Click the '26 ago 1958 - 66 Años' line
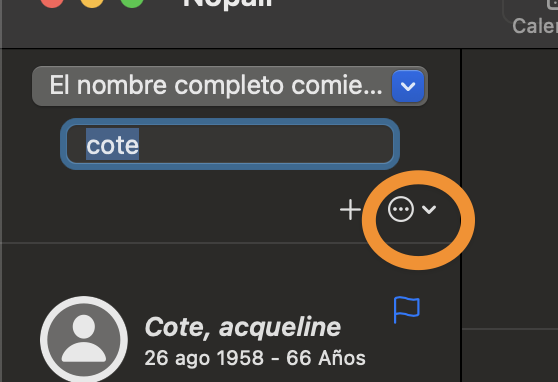Screen dimensions: 558x382 tap(255, 358)
